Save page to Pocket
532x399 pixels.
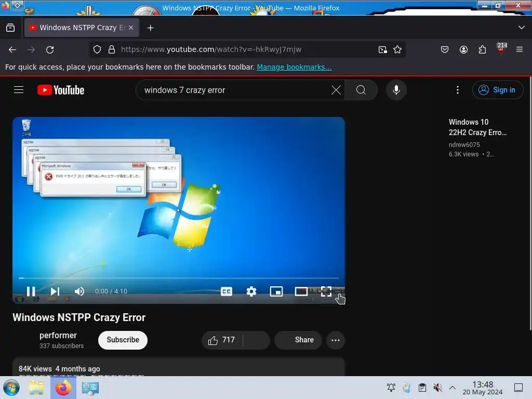(445, 50)
